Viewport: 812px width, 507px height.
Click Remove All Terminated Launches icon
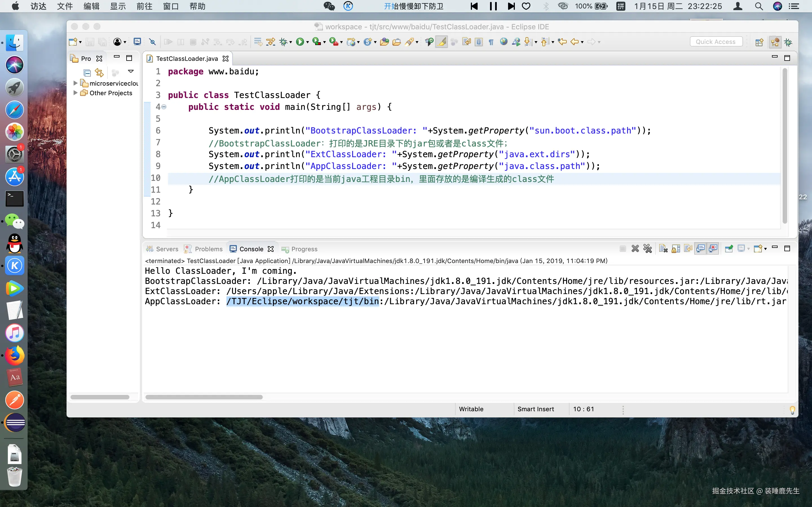tap(648, 249)
